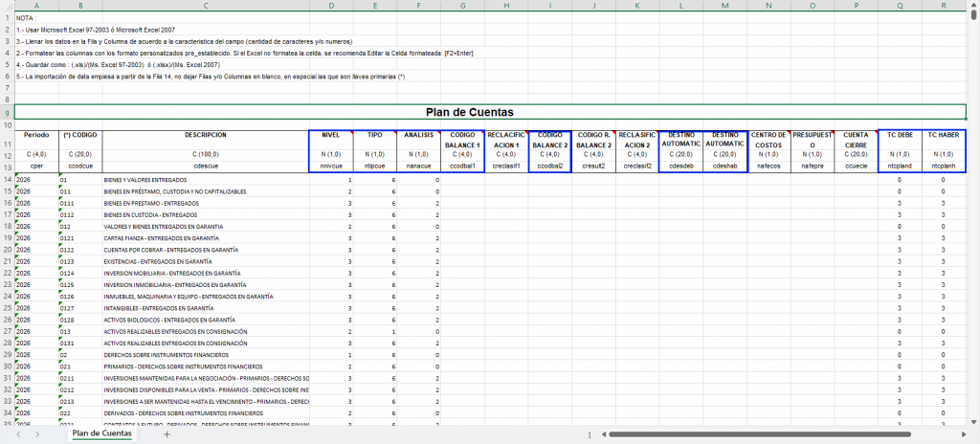Viewport: 980px width, 444px height.
Task: Click the 'Periodo' header cell
Action: click(x=36, y=140)
